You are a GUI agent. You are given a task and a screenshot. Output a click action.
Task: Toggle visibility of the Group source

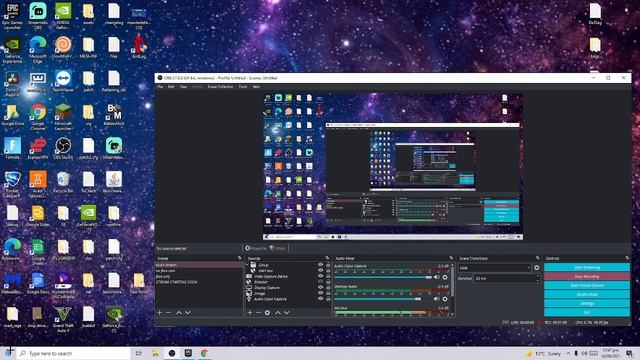[x=320, y=265]
